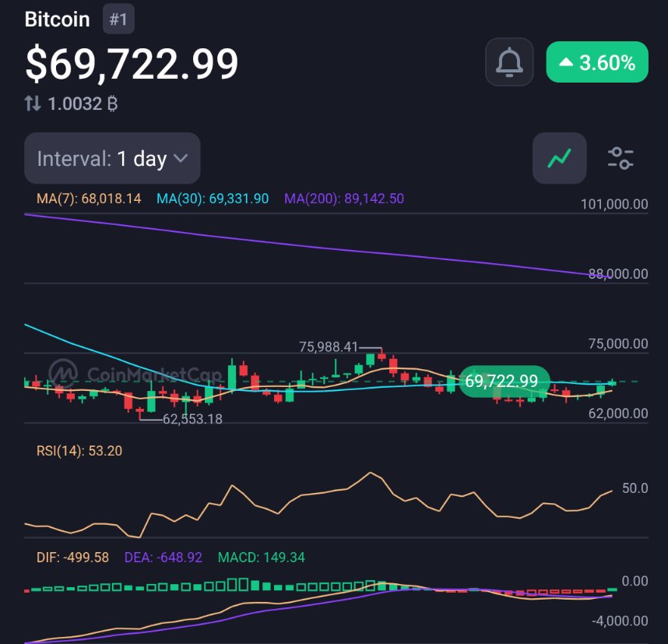Tap the MA(200): 89,142.50 label
This screenshot has width=668, height=644.
pyautogui.click(x=344, y=199)
